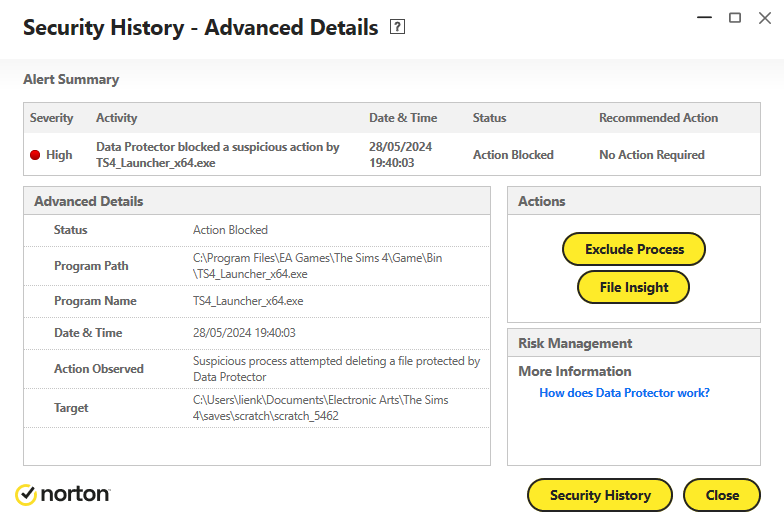Click the Status 'Action Blocked' value in Advanced Details
The height and width of the screenshot is (519, 784).
point(230,230)
